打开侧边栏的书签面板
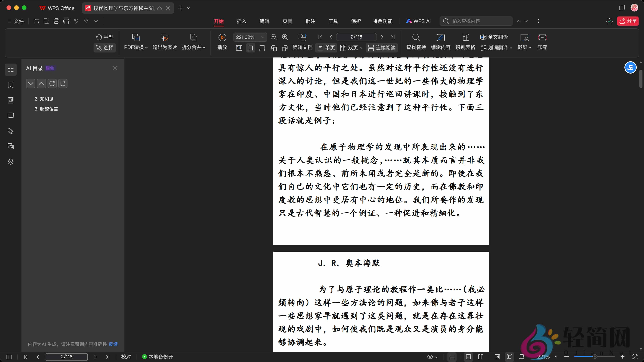Screen dimensions: 644x362 [x=11, y=85]
